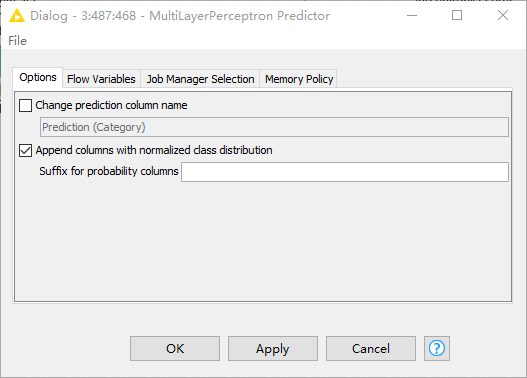Image resolution: width=527 pixels, height=378 pixels.
Task: Enable Change prediction column name checkbox
Action: coord(26,105)
